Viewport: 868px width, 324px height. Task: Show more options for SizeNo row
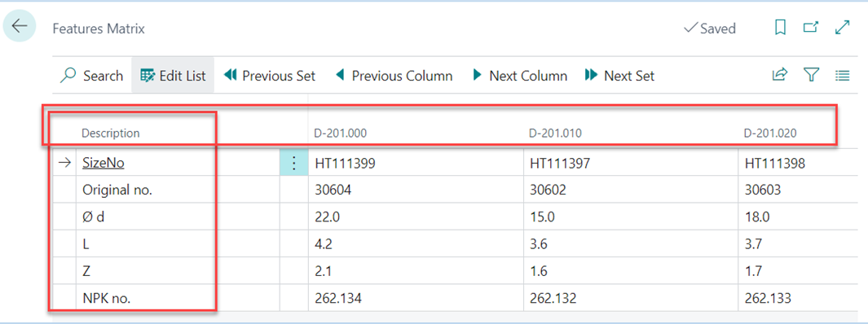294,163
